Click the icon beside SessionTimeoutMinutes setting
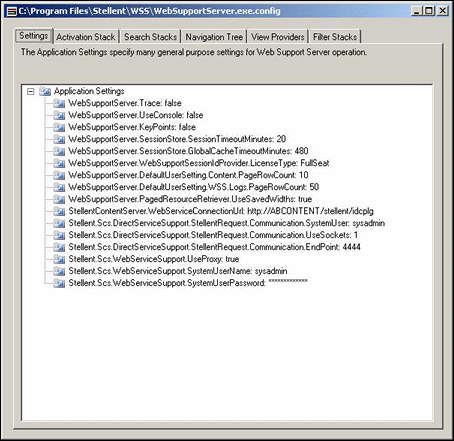Image resolution: width=454 pixels, height=441 pixels. [59, 139]
